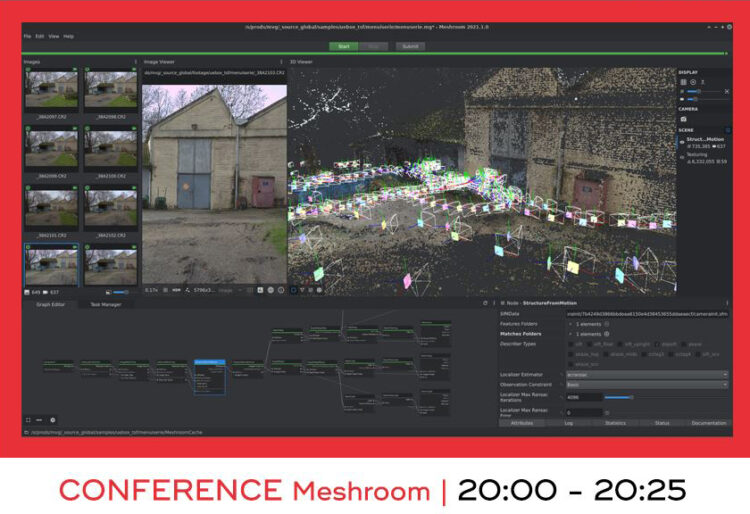
Task: Click the X icon beside point size slider
Action: [x=727, y=91]
